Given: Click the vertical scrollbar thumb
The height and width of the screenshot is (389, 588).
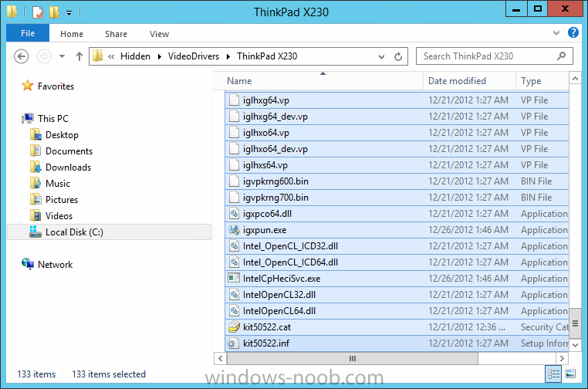Looking at the screenshot, I should (x=575, y=323).
